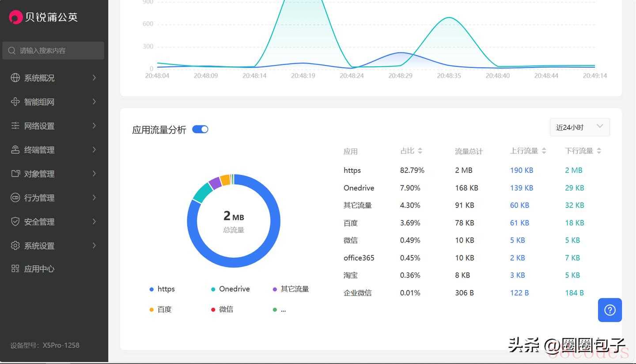Click Onedrive upload value 139 KB
Screen dimensions: 636x364
[x=521, y=188]
